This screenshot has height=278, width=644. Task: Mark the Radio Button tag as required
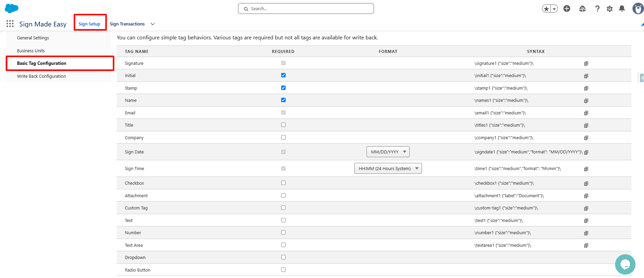click(x=283, y=270)
